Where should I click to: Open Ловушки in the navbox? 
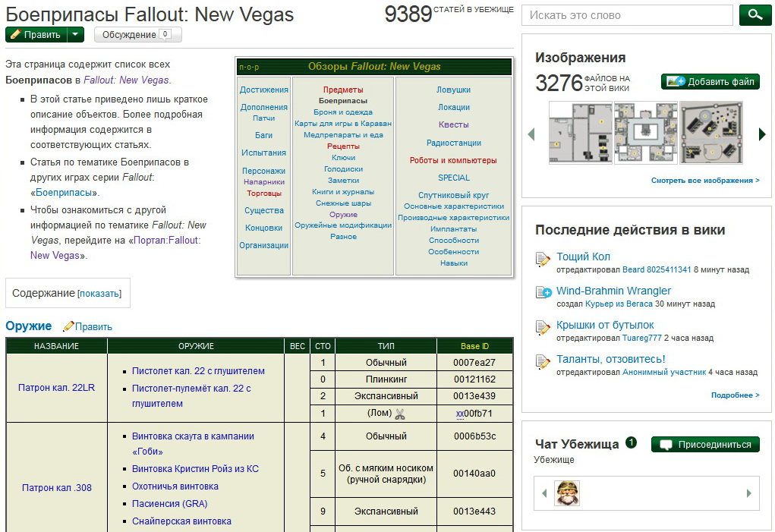click(454, 90)
